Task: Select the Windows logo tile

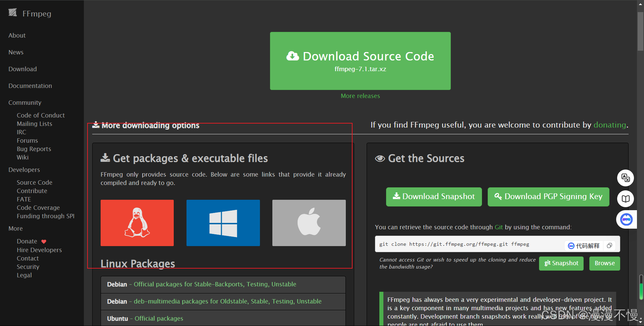Action: 223,223
